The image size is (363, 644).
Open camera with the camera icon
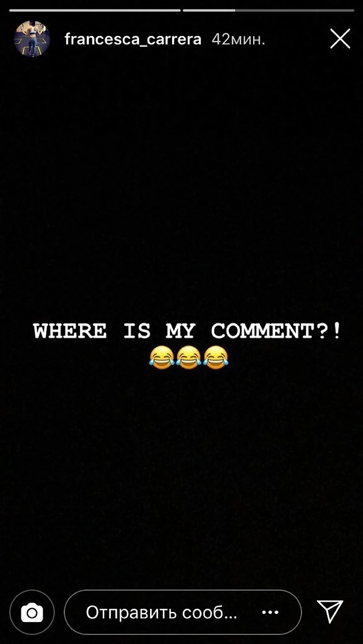pos(32,612)
